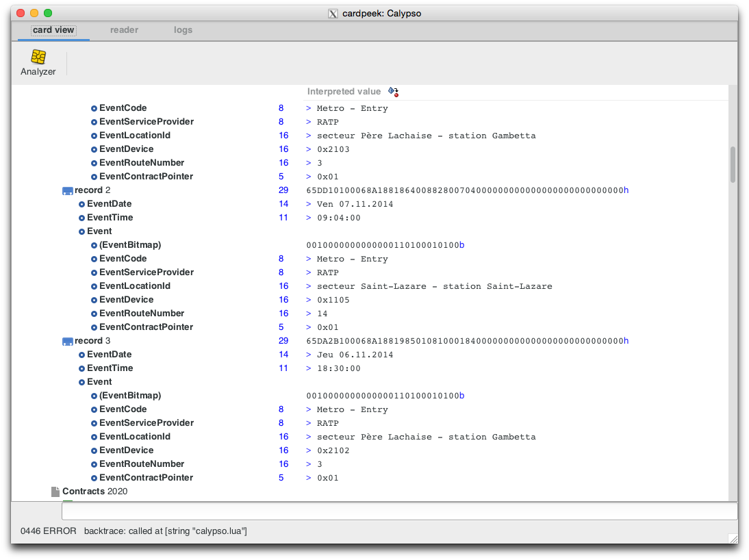
Task: Click the Interpreted value column header
Action: pyautogui.click(x=344, y=91)
